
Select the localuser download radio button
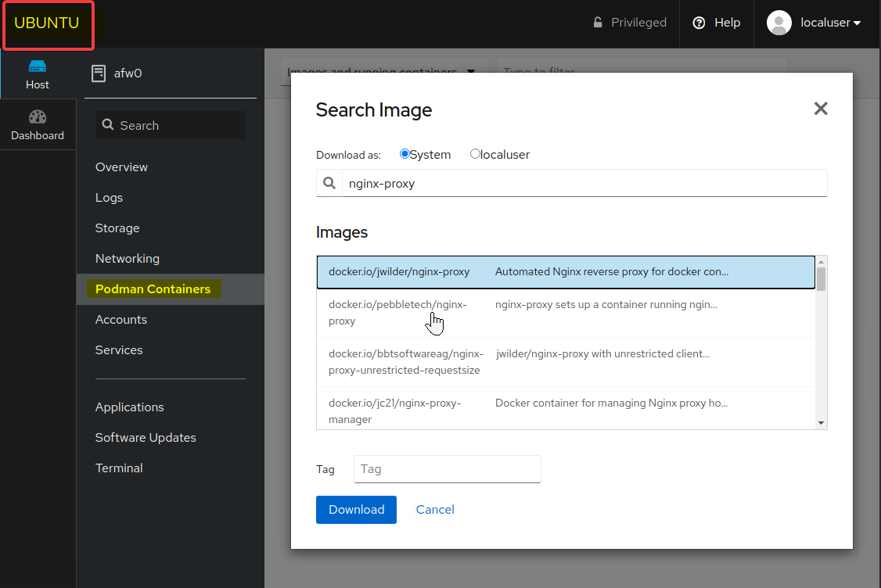pos(475,154)
